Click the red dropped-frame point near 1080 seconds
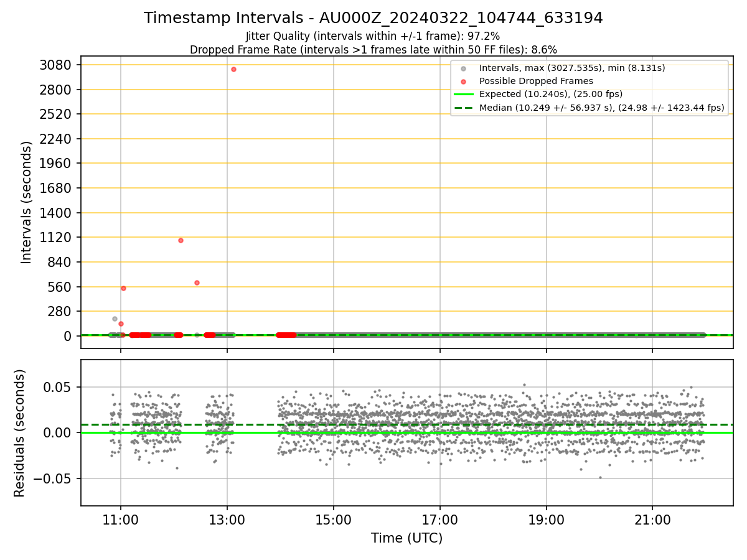 point(181,240)
